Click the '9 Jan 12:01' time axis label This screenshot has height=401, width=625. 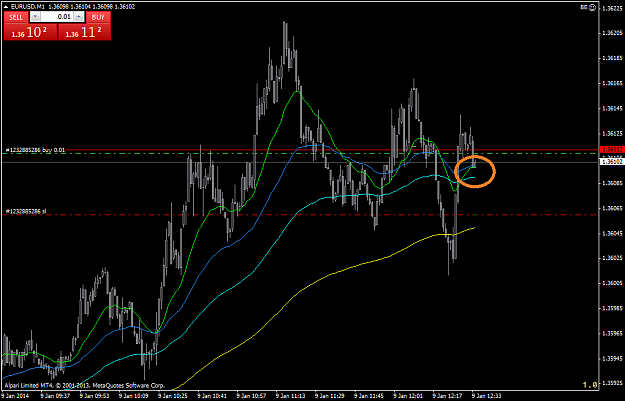[x=409, y=396]
